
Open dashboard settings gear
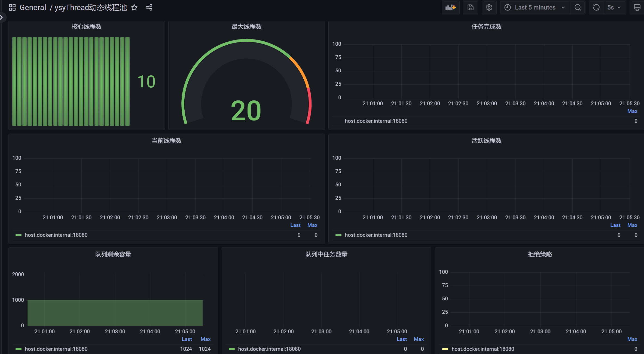(x=489, y=8)
